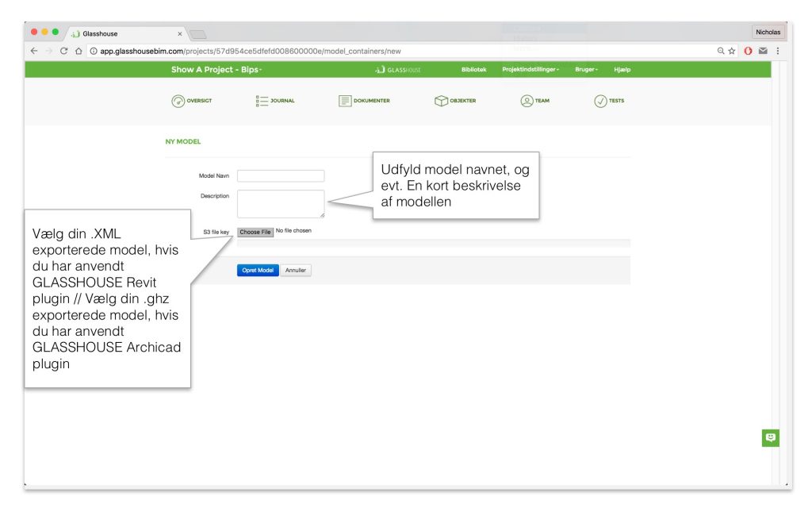Expand the Bruger dropdown menu
812x508 pixels.
tap(586, 70)
